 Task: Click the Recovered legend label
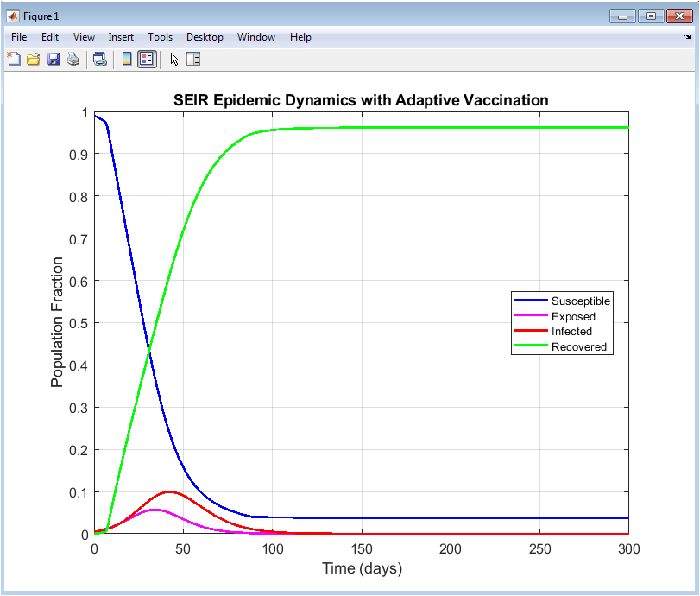point(579,346)
